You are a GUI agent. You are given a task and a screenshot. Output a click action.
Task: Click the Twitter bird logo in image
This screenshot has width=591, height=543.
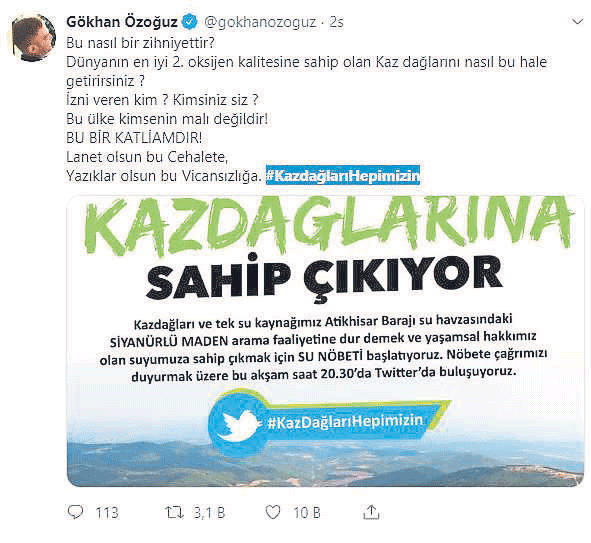click(238, 424)
